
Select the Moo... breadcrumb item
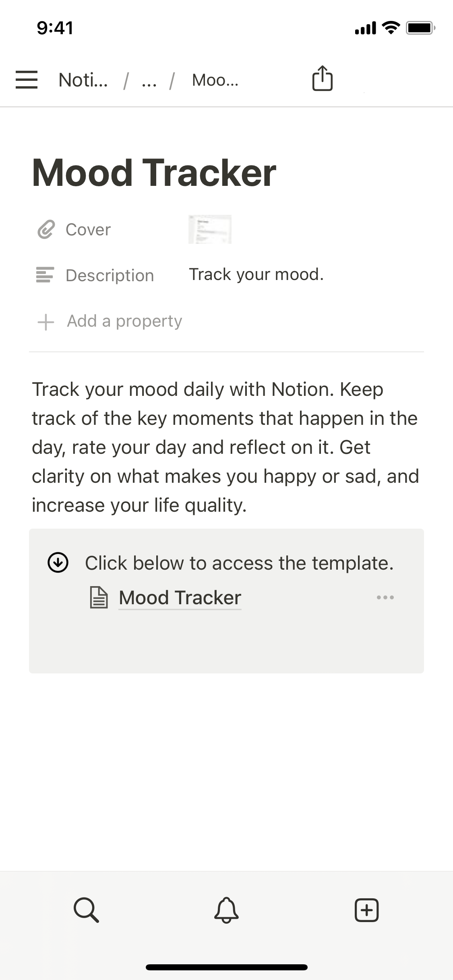pyautogui.click(x=215, y=80)
